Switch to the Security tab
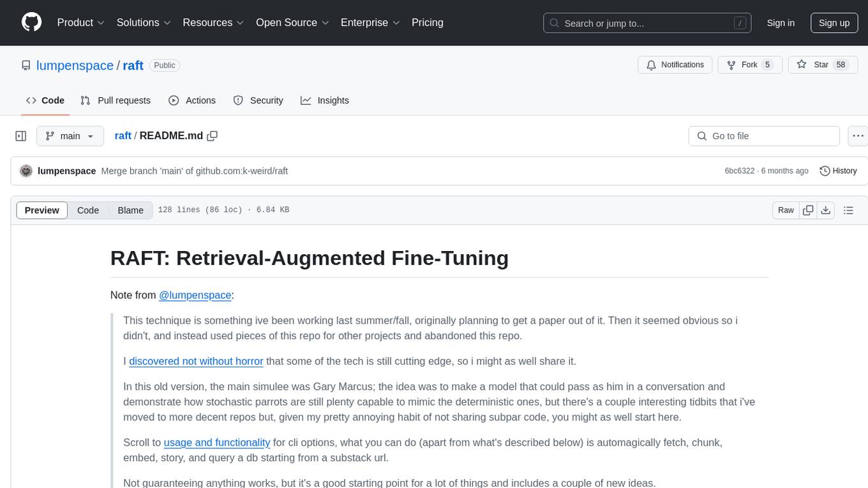Viewport: 868px width, 488px height. [x=258, y=100]
